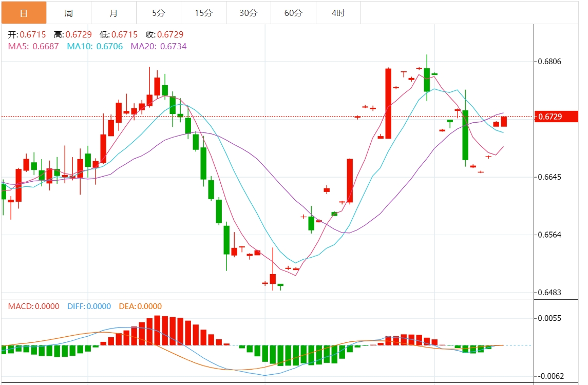Click the latest red candlestick at 0.6729
The width and height of the screenshot is (588, 385).
point(504,122)
